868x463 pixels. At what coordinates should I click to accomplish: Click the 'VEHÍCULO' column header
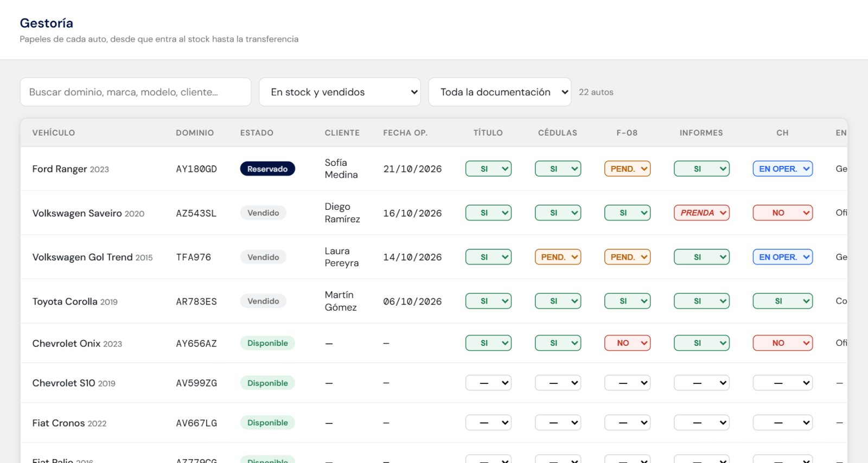pos(54,133)
